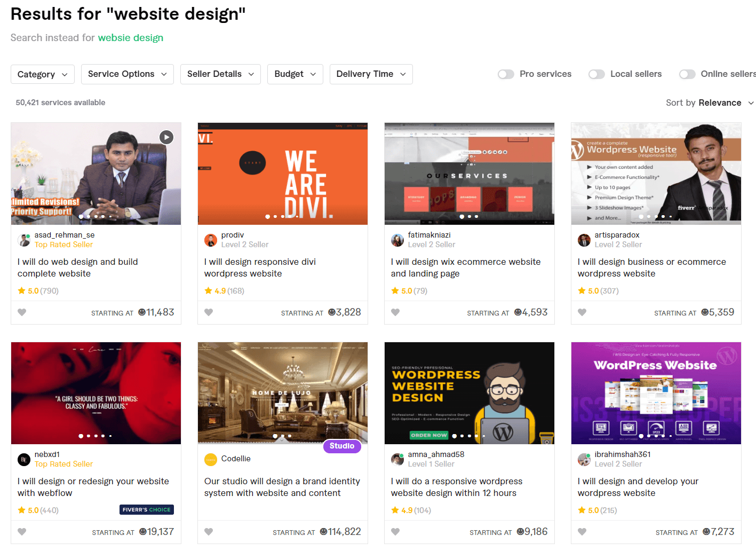Viewport: 756px width, 551px height.
Task: Open fatimakniazi profile avatar
Action: pos(397,240)
